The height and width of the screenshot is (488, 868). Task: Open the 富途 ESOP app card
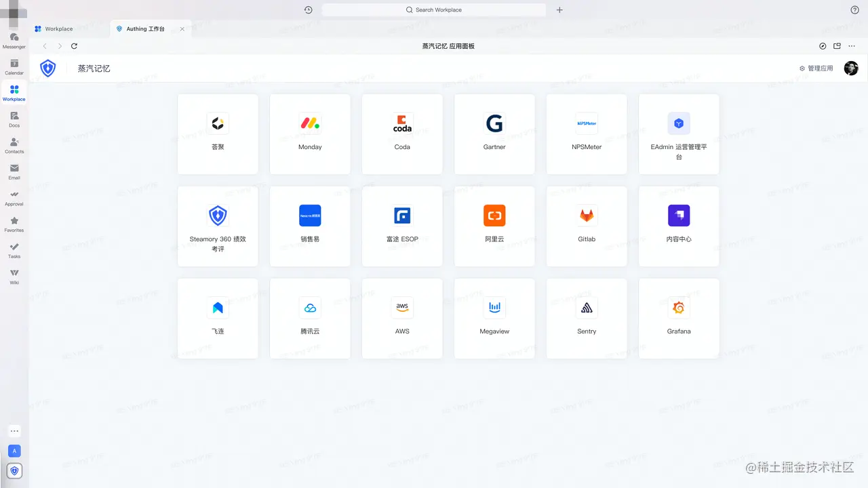click(x=402, y=226)
